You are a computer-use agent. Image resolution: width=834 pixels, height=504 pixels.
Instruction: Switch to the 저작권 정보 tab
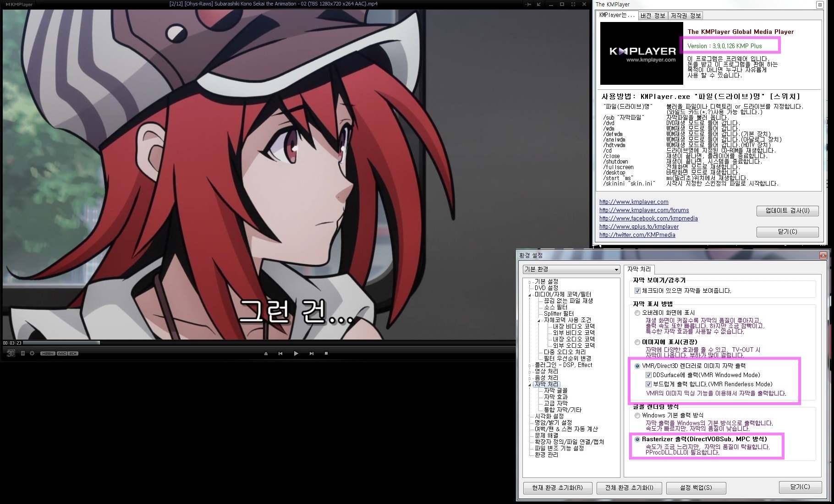686,16
